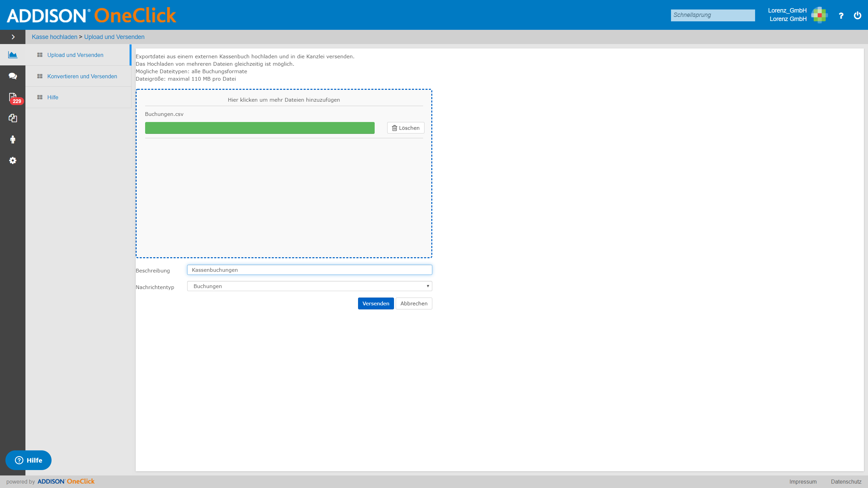Open the chart dashboard sidebar icon

coord(13,55)
